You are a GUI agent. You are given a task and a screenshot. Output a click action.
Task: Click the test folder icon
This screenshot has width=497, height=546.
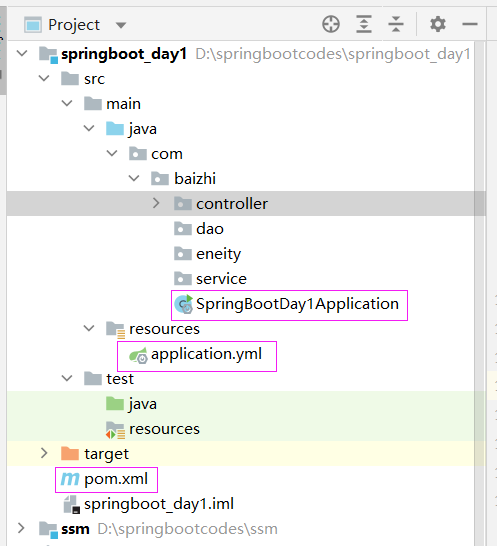click(93, 379)
